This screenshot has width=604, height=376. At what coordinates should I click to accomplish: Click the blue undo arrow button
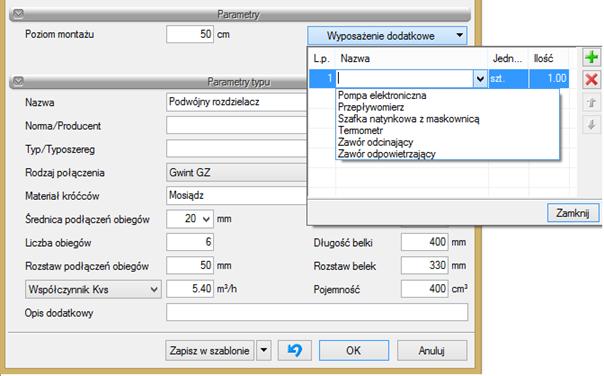pyautogui.click(x=295, y=351)
